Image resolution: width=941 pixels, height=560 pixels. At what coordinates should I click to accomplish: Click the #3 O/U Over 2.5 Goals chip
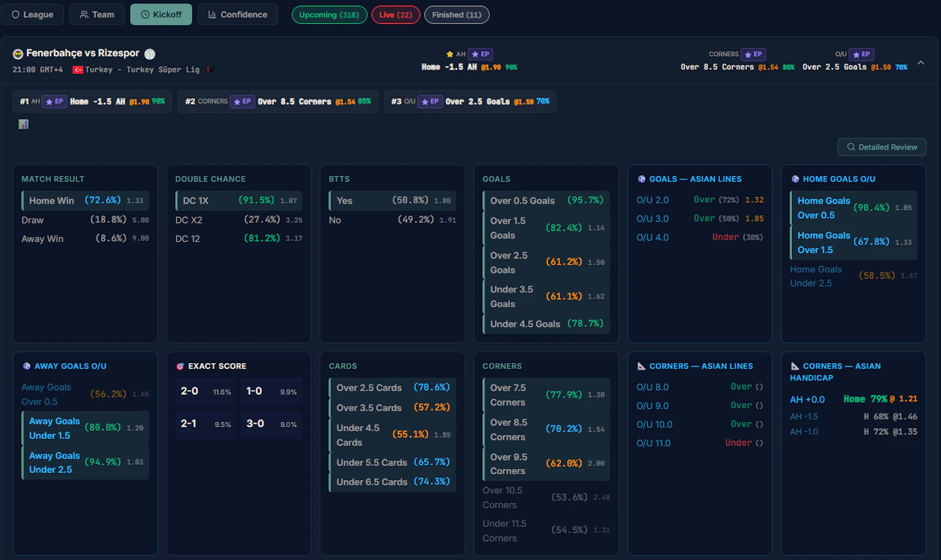point(470,102)
